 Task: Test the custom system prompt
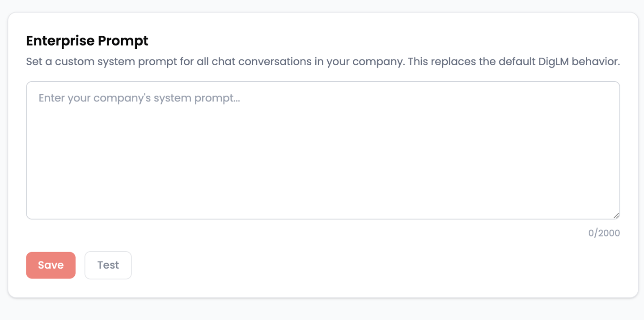click(108, 265)
